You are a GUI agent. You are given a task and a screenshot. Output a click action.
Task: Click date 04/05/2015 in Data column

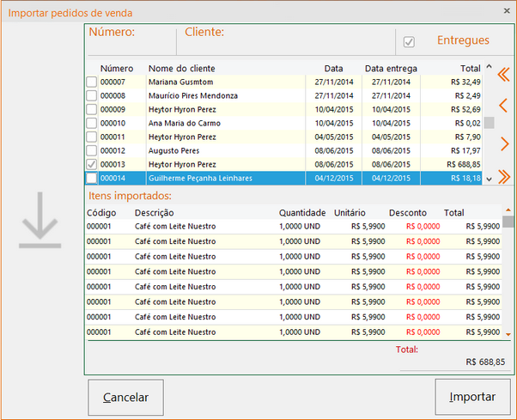pos(334,137)
